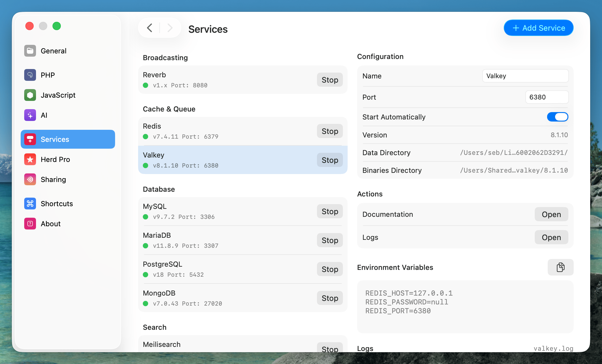Stop the Redis service
The image size is (602, 364).
pyautogui.click(x=330, y=131)
